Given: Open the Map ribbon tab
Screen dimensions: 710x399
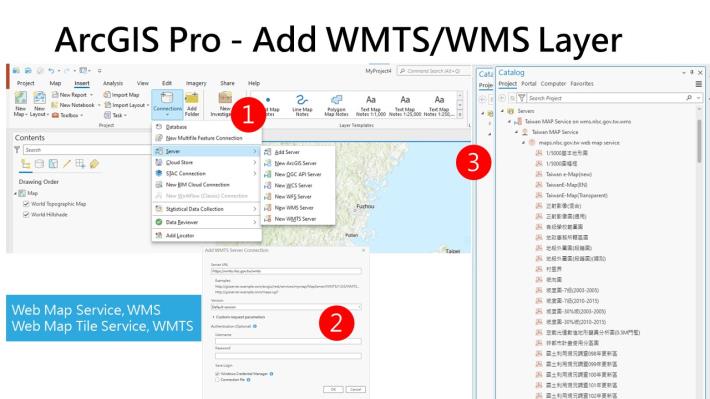Looking at the screenshot, I should coord(55,83).
